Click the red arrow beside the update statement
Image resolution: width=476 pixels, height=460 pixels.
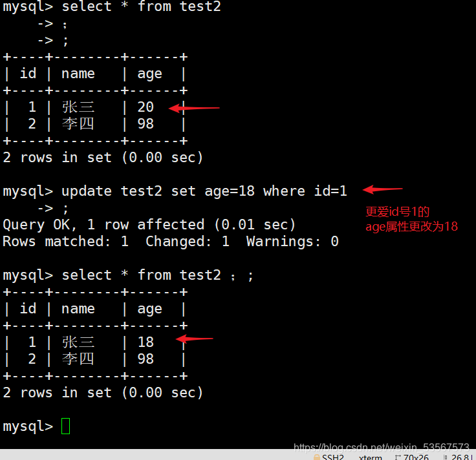click(x=382, y=189)
